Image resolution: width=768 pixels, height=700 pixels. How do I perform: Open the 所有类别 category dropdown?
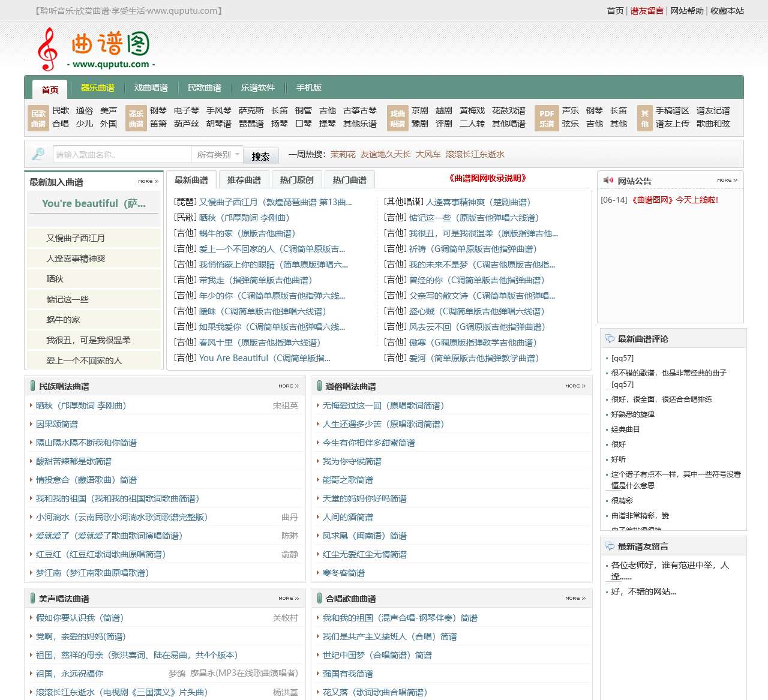click(x=218, y=155)
